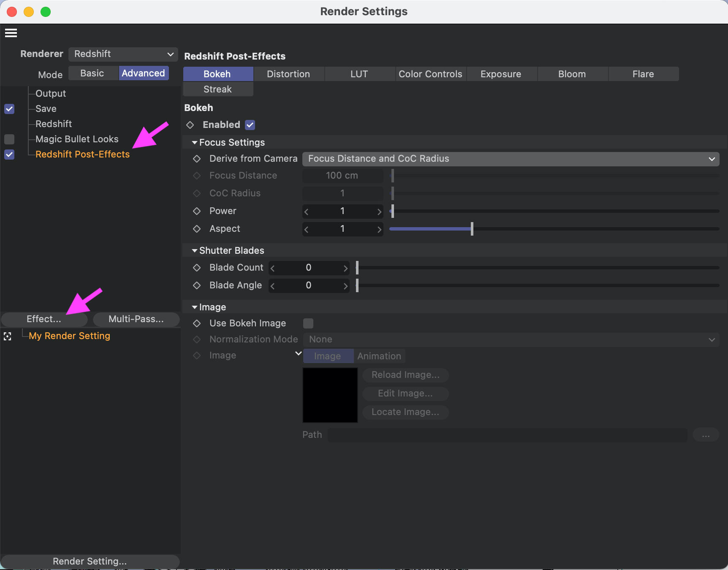Decrease Blade Angle with left arrow
This screenshot has height=570, width=728.
(x=273, y=286)
